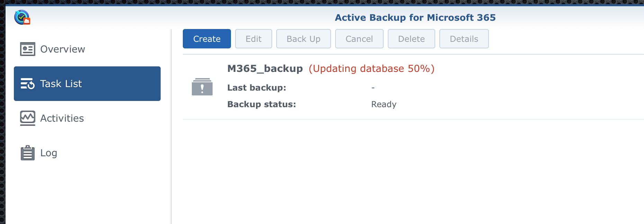Create a new backup task

(x=207, y=39)
